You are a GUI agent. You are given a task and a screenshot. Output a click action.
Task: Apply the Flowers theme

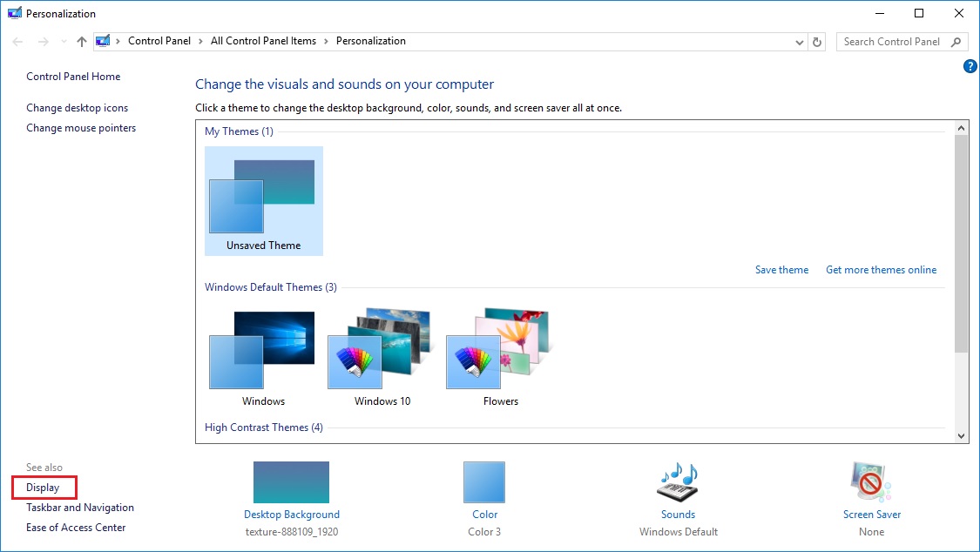click(501, 358)
